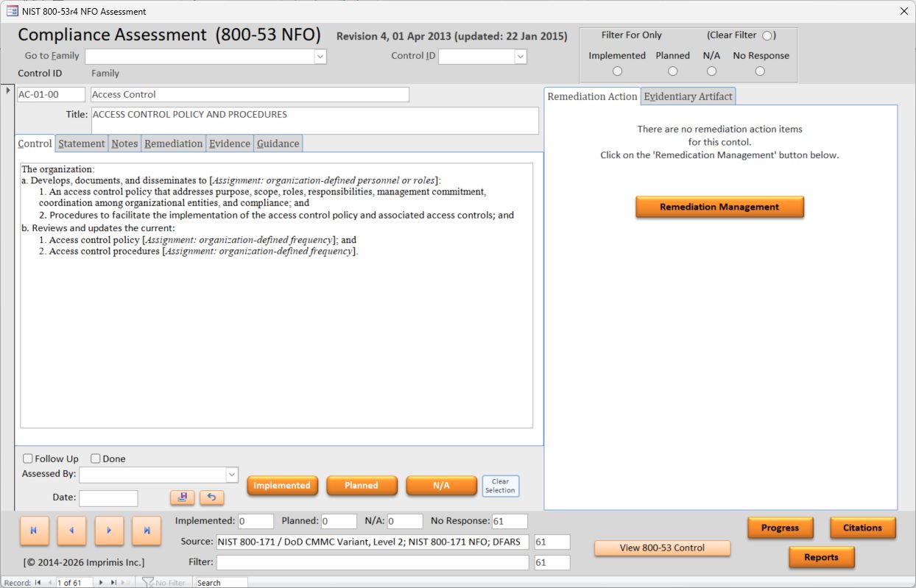This screenshot has width=916, height=588.
Task: Click next record in bottom navigation bar
Action: coord(102,582)
